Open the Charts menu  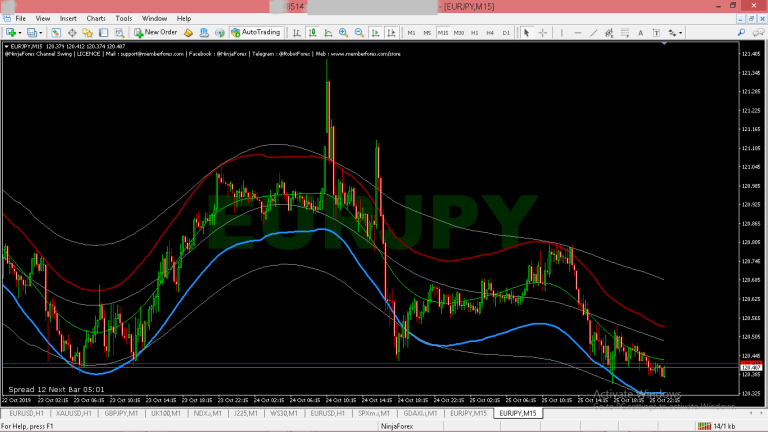(96, 18)
